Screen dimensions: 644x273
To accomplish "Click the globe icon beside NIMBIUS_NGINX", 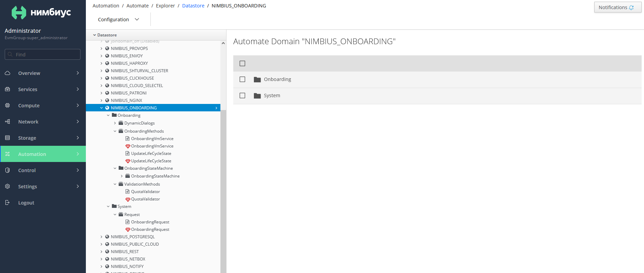I will (107, 100).
